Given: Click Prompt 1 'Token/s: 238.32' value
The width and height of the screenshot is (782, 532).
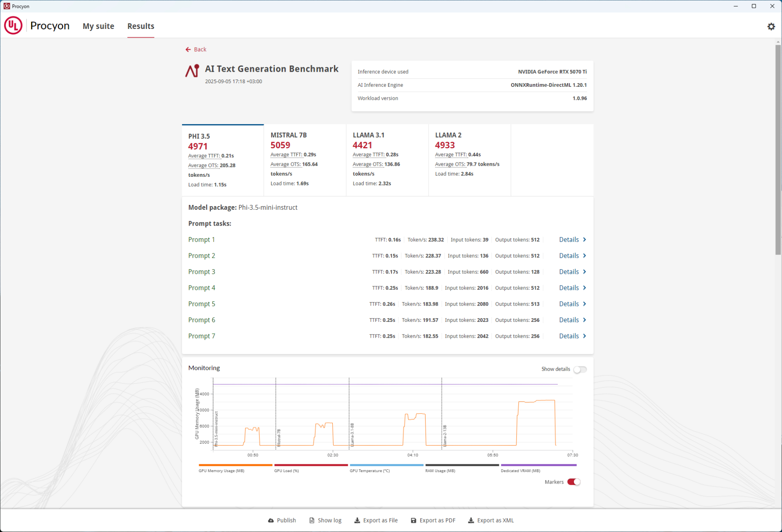Looking at the screenshot, I should click(426, 240).
